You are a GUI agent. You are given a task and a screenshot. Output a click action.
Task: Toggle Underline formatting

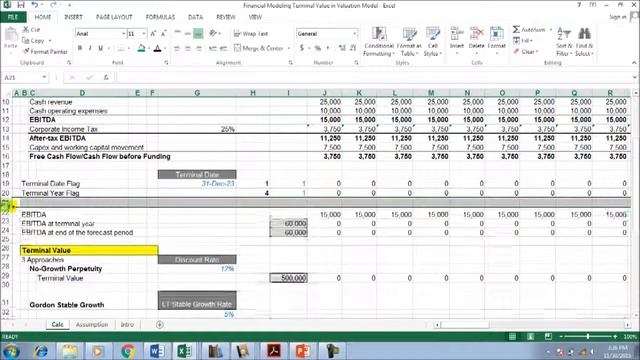pos(100,48)
